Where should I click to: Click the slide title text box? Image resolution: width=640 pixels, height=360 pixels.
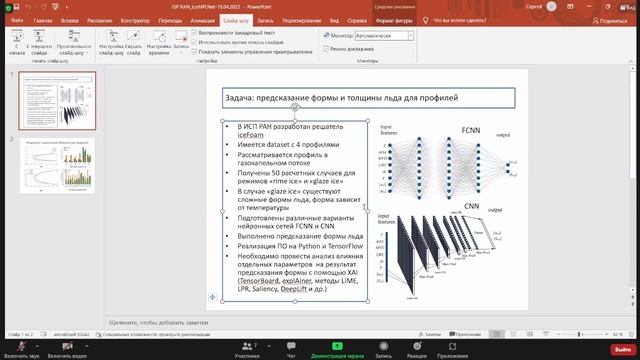click(369, 98)
